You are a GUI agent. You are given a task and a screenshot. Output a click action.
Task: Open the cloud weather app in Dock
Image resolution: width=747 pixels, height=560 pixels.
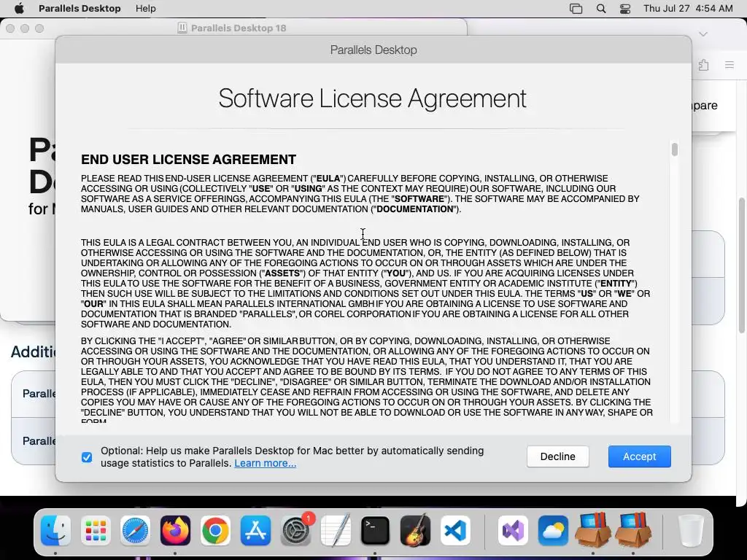click(x=553, y=530)
